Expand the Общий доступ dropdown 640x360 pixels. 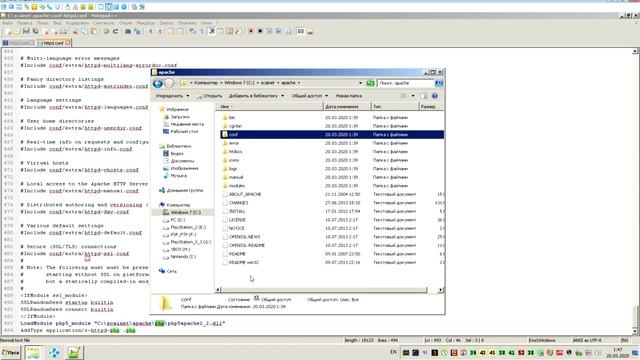coord(310,96)
